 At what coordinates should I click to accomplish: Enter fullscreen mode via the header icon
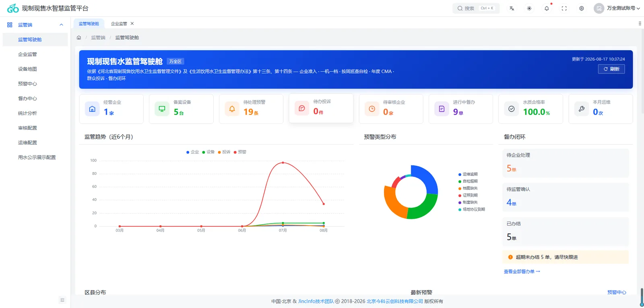(x=564, y=8)
